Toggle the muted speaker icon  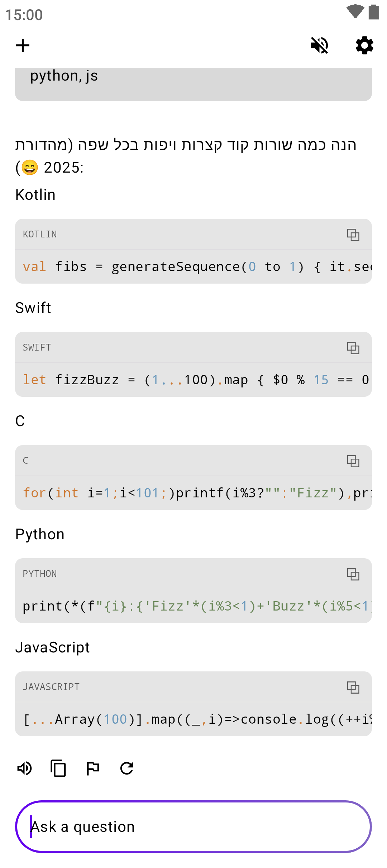[319, 45]
